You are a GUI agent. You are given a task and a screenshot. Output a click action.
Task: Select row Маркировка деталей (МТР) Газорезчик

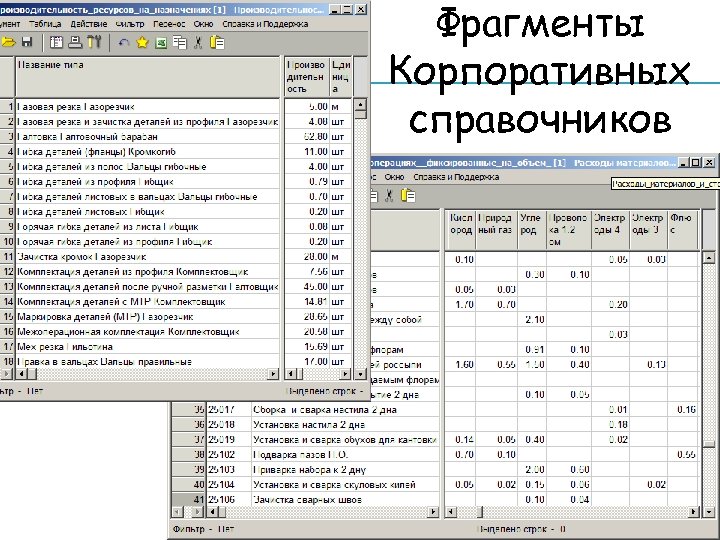147,317
